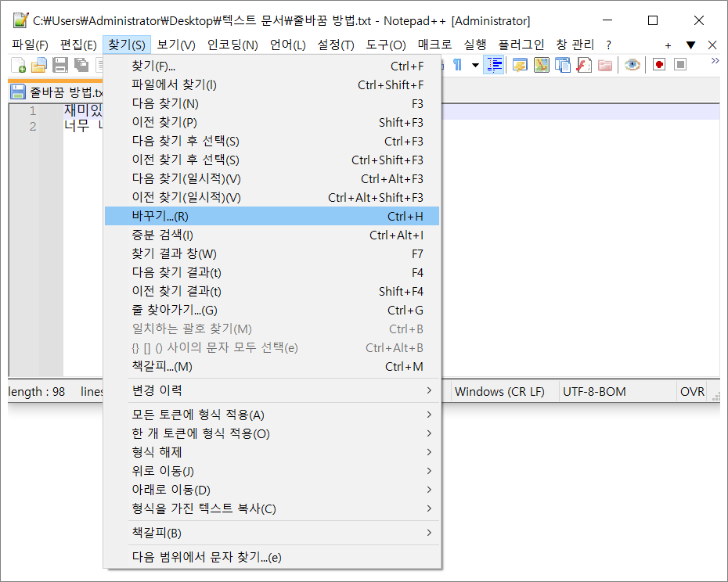Open the 창 관리 menu
Screen dimensions: 728x582
click(x=575, y=45)
